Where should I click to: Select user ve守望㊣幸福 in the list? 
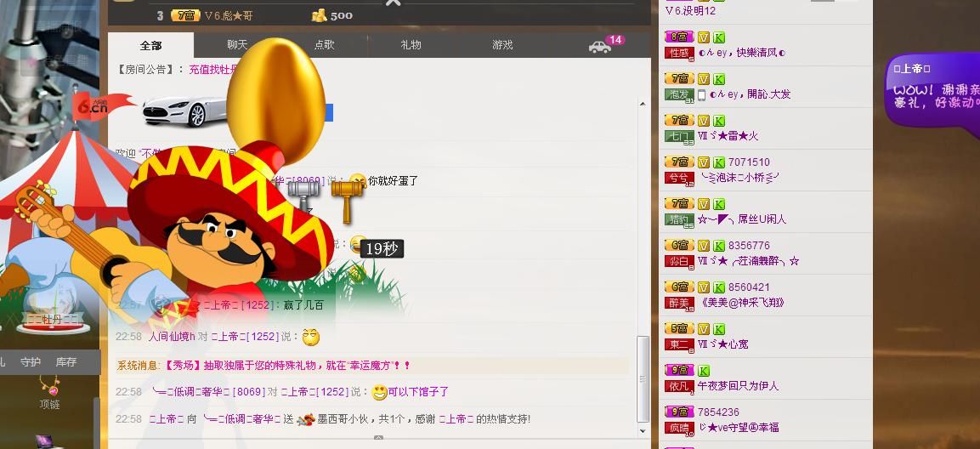click(x=738, y=428)
